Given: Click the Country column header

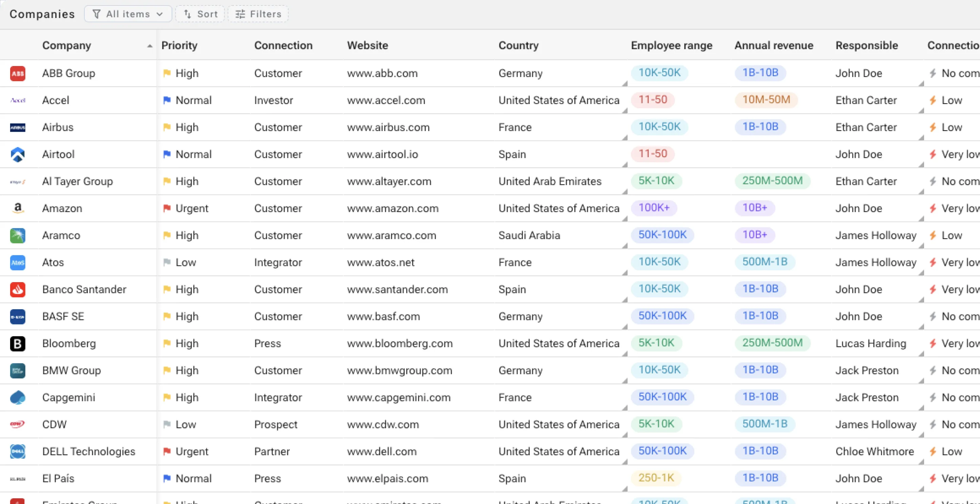Looking at the screenshot, I should click(518, 45).
